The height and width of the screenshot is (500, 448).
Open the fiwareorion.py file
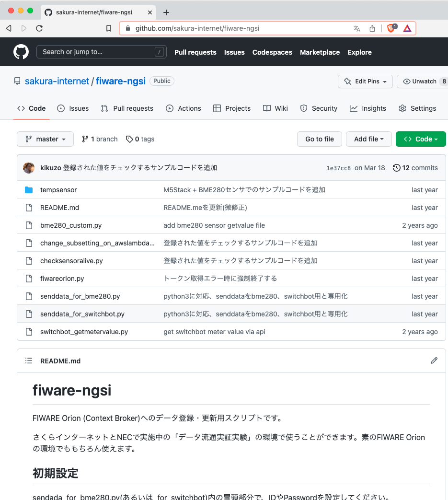(x=62, y=279)
